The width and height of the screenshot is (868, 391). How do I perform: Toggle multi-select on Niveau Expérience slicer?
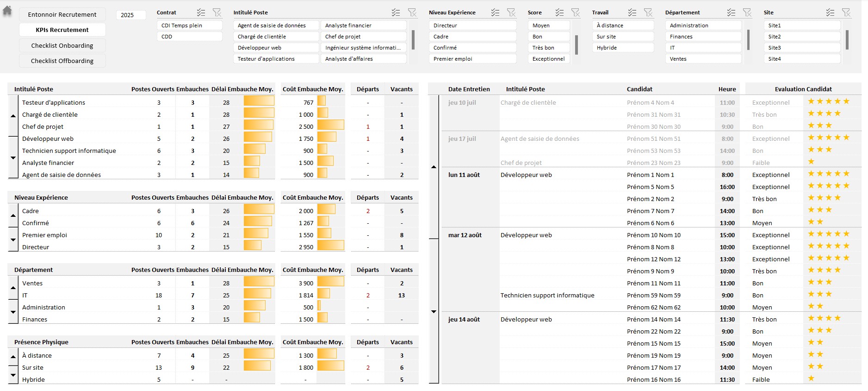pos(495,13)
